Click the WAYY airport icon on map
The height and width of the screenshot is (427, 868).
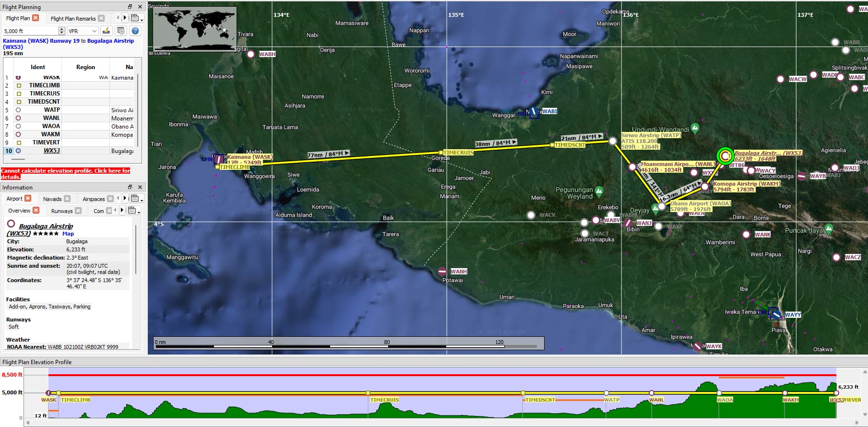click(x=773, y=312)
